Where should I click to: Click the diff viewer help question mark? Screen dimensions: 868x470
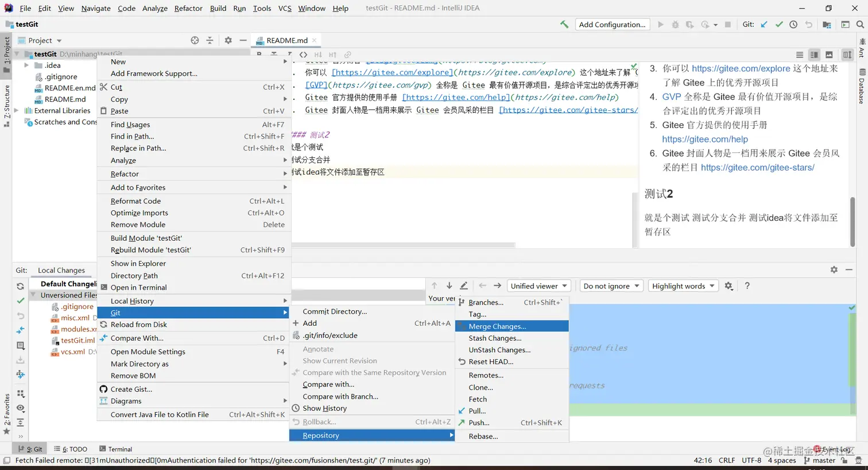747,286
